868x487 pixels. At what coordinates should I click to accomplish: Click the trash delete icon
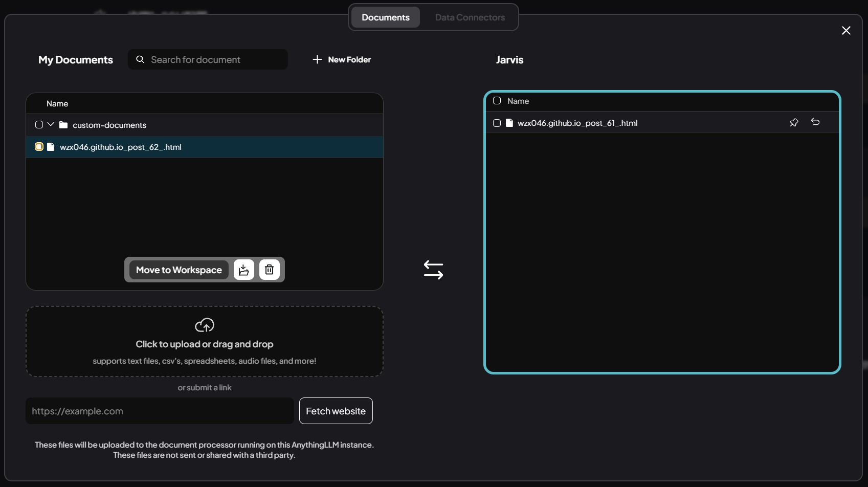pyautogui.click(x=270, y=270)
